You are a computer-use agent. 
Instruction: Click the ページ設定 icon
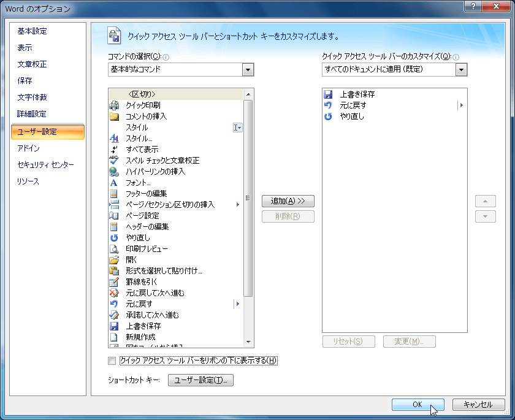point(114,216)
